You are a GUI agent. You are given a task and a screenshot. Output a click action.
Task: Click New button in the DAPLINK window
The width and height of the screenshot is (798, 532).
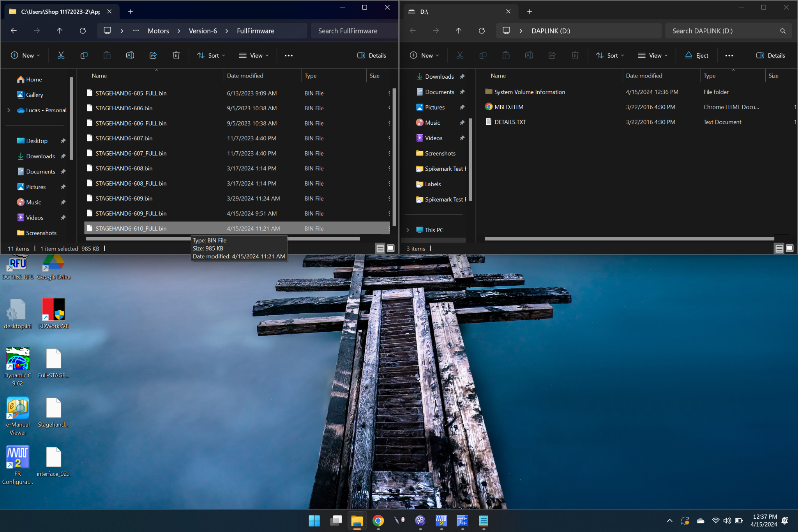(x=424, y=55)
